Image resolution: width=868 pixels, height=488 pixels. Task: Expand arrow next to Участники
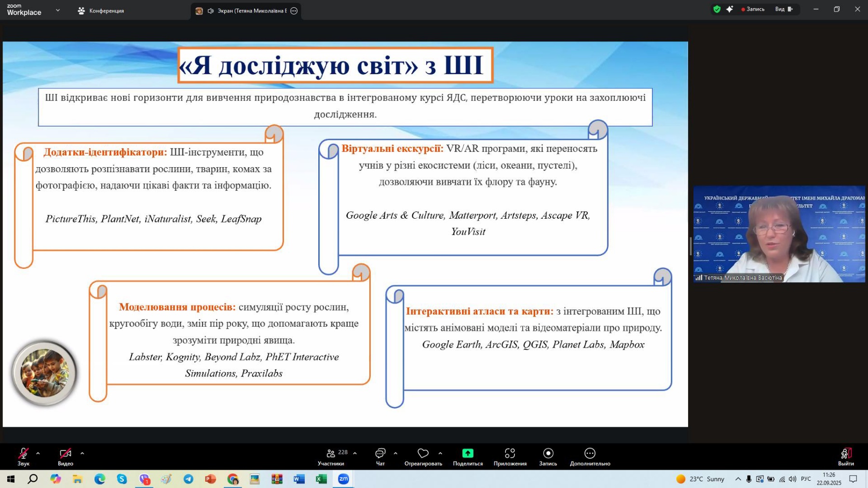click(355, 453)
